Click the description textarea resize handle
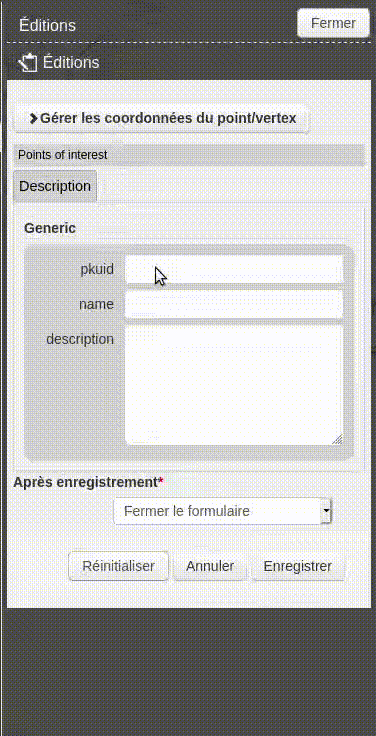 [337, 439]
